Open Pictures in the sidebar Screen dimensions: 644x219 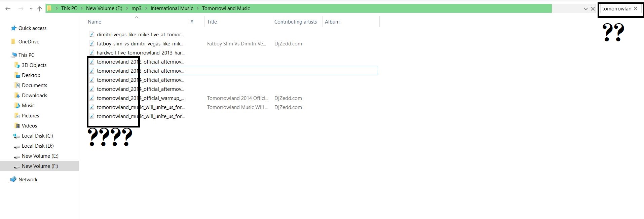point(30,116)
